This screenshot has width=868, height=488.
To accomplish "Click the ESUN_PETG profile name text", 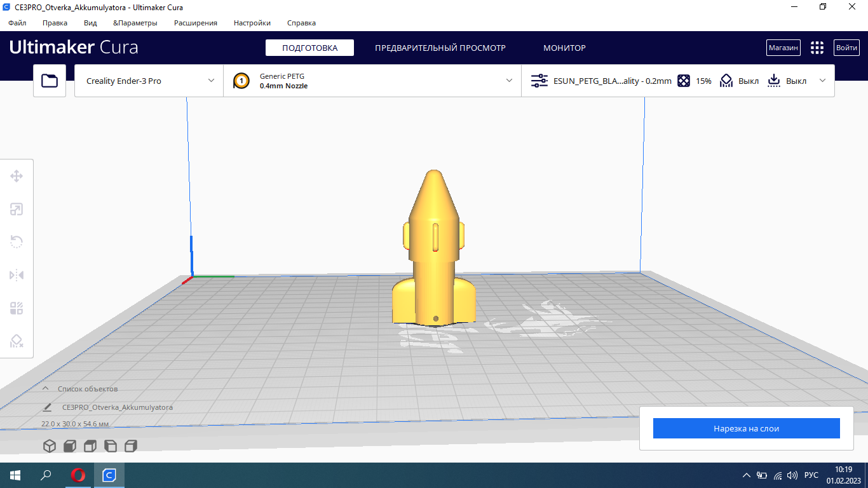I will coord(613,81).
